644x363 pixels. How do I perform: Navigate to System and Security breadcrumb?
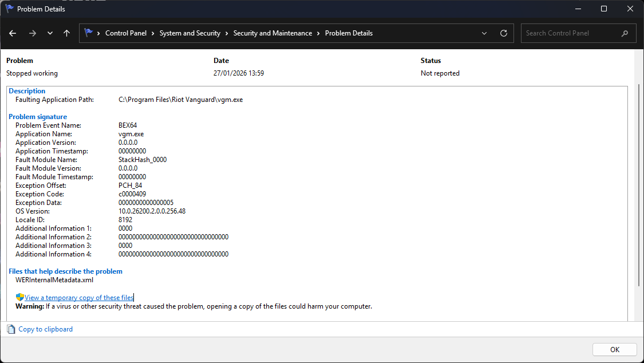[x=189, y=33]
